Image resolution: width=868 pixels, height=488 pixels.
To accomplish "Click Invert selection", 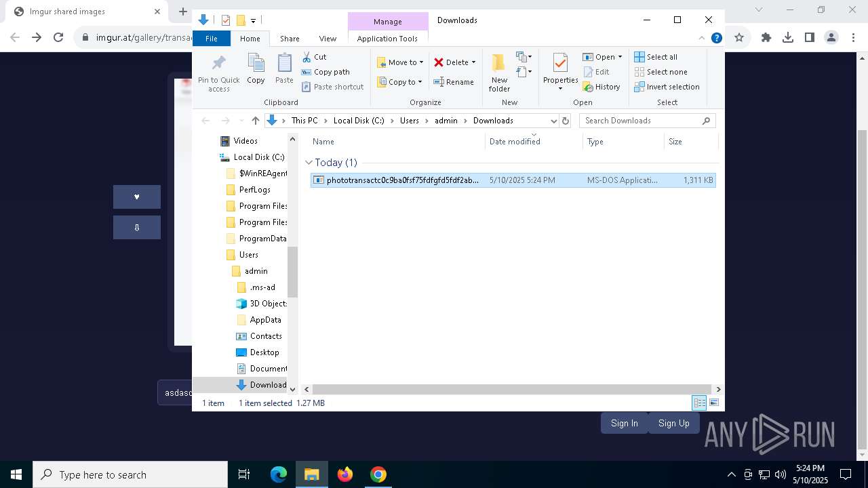I will [x=667, y=87].
